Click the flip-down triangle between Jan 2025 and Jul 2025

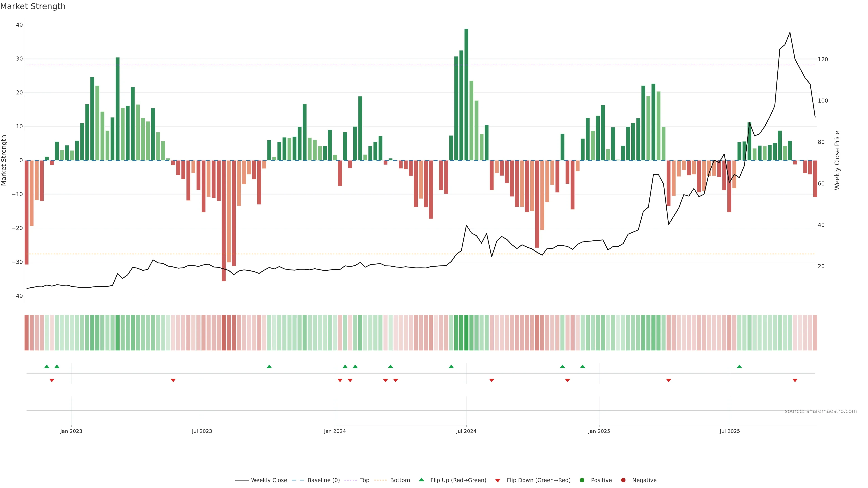pos(669,380)
